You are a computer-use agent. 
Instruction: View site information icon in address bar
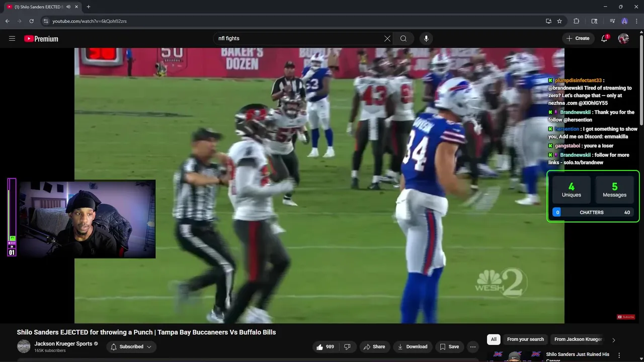(46, 21)
